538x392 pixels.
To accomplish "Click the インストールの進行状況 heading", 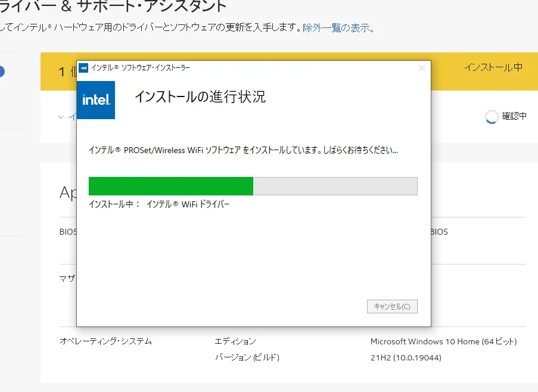I will point(200,97).
